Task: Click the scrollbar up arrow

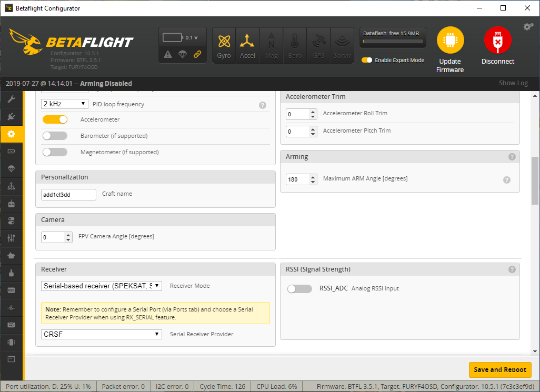Action: click(535, 96)
